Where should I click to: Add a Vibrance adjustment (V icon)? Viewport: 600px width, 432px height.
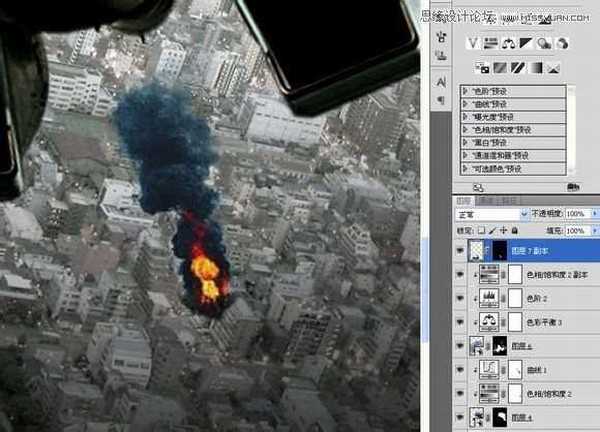tap(473, 43)
